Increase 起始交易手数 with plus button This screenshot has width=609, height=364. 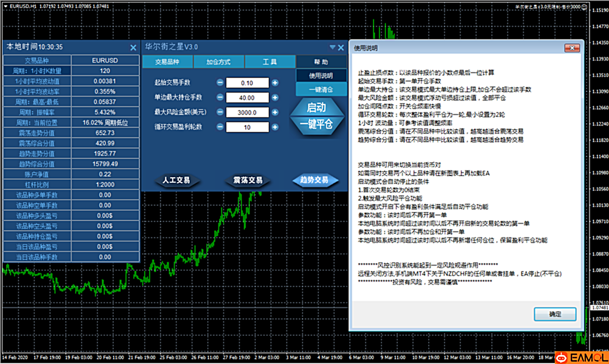275,83
